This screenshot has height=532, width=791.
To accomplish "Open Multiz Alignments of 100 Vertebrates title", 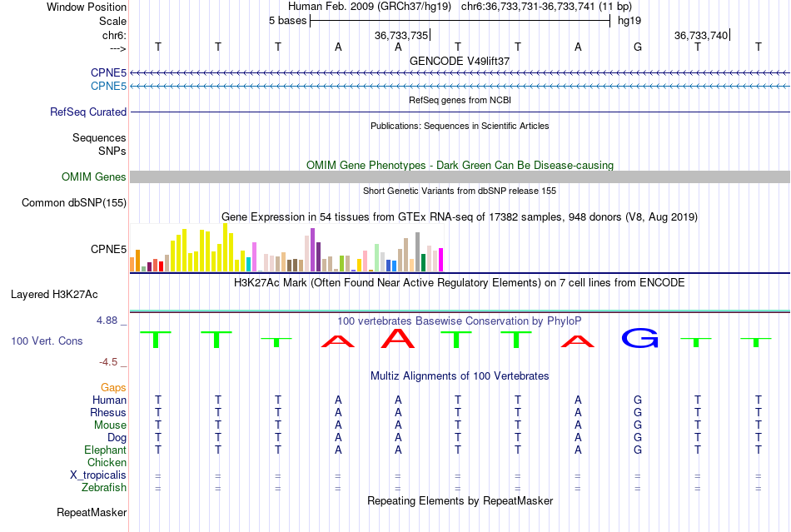I will (x=460, y=375).
